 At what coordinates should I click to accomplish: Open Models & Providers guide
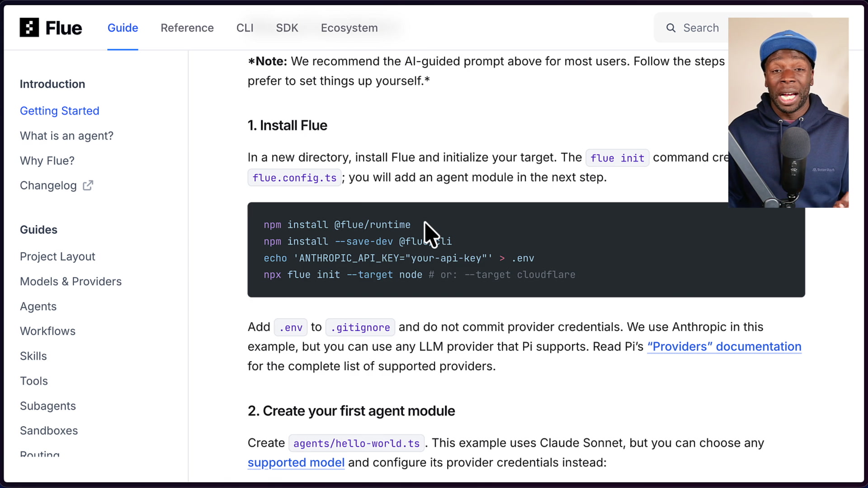(x=71, y=282)
